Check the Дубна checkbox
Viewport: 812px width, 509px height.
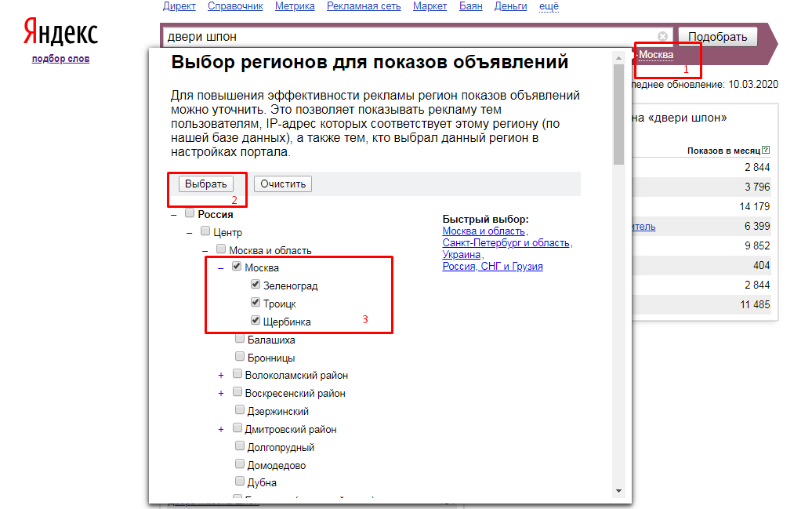pyautogui.click(x=239, y=481)
